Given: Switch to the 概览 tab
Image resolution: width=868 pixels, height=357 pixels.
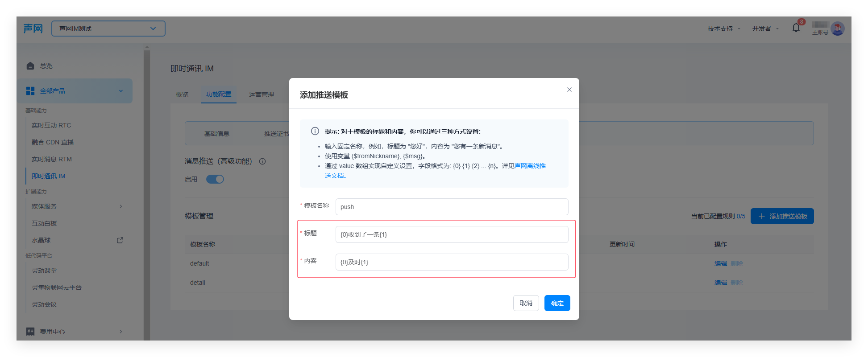Looking at the screenshot, I should 182,94.
